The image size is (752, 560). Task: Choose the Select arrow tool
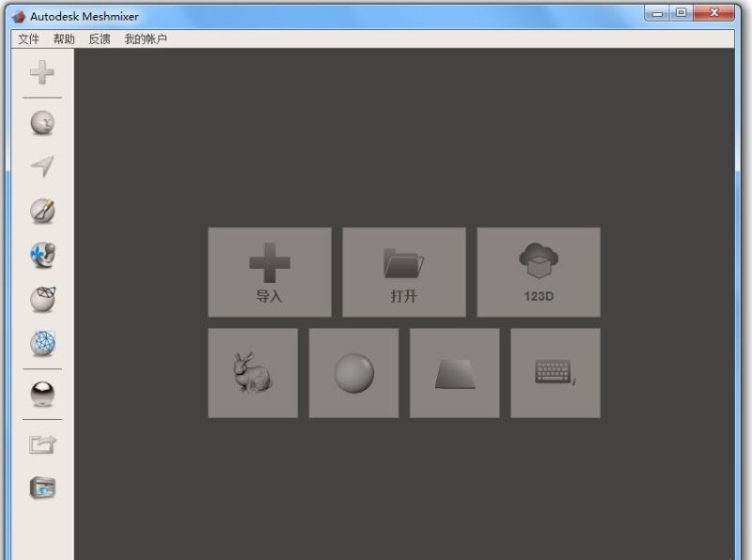[x=42, y=166]
